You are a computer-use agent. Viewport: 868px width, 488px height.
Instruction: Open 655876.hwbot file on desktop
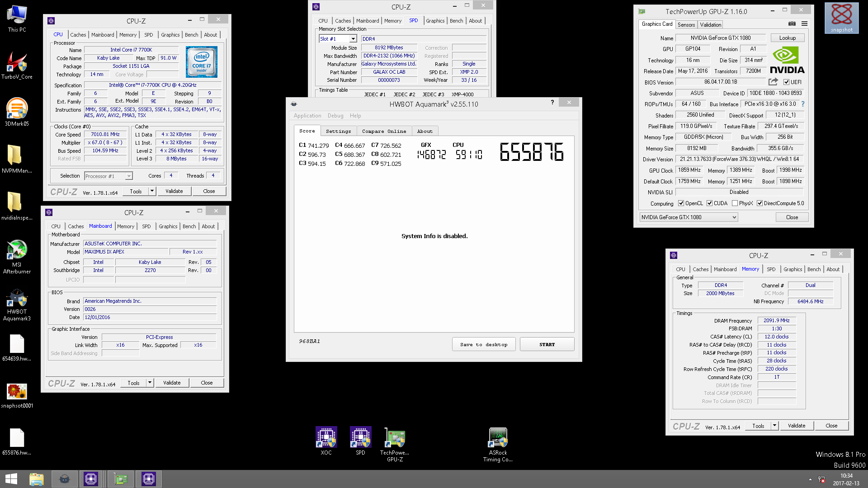pyautogui.click(x=17, y=442)
